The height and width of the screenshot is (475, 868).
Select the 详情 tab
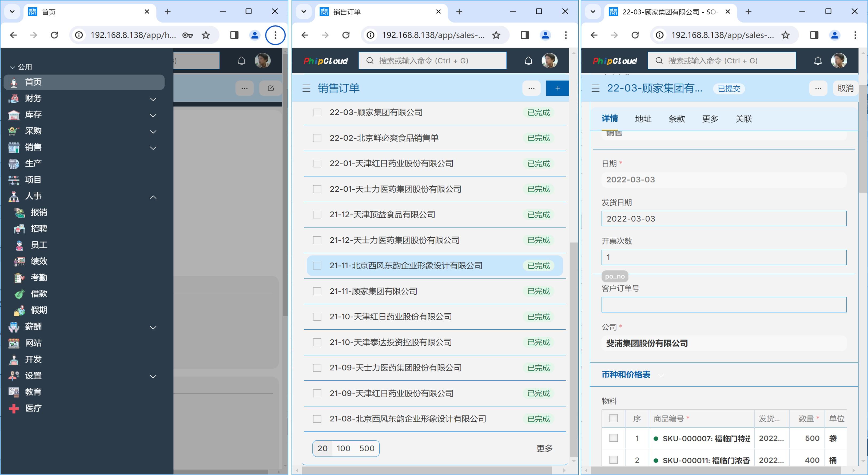pos(610,119)
